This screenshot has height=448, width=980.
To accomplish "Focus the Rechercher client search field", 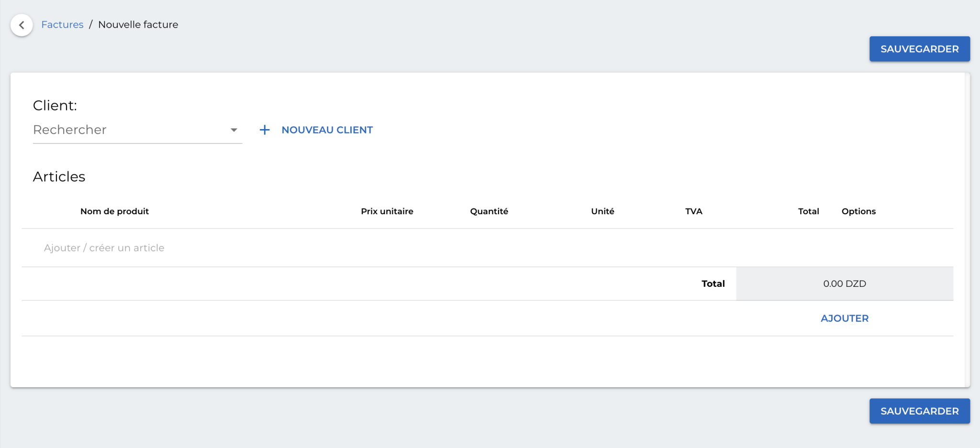I will pyautogui.click(x=120, y=130).
